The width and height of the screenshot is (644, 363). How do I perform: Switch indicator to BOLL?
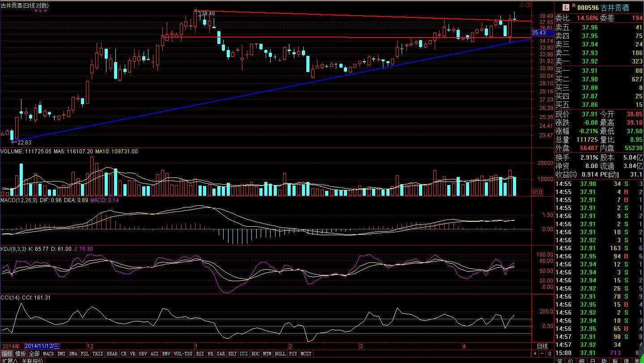point(280,354)
